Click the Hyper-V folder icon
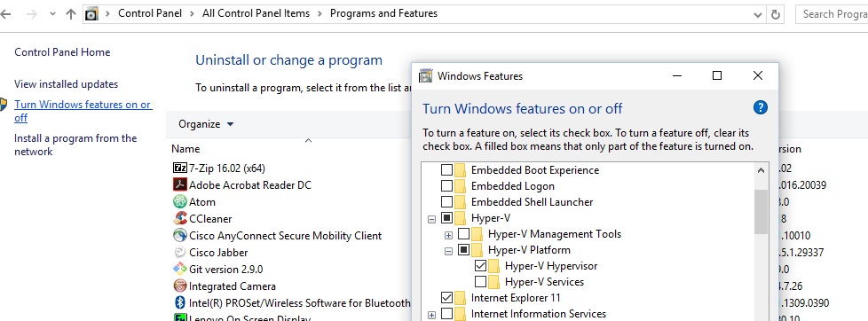This screenshot has height=321, width=868. [x=460, y=218]
